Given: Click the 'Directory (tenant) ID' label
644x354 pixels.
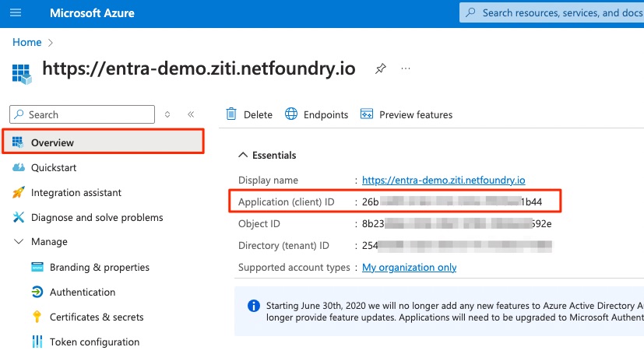Looking at the screenshot, I should coord(283,245).
